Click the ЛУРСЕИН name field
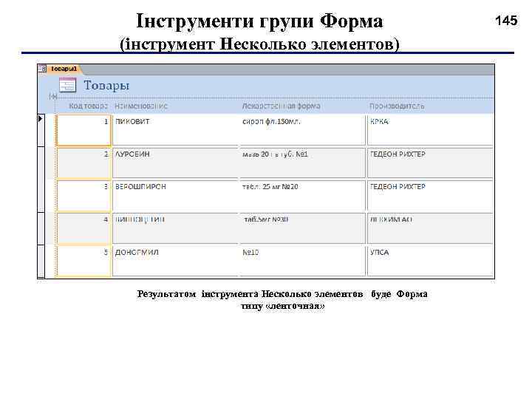The image size is (532, 399). 176,163
